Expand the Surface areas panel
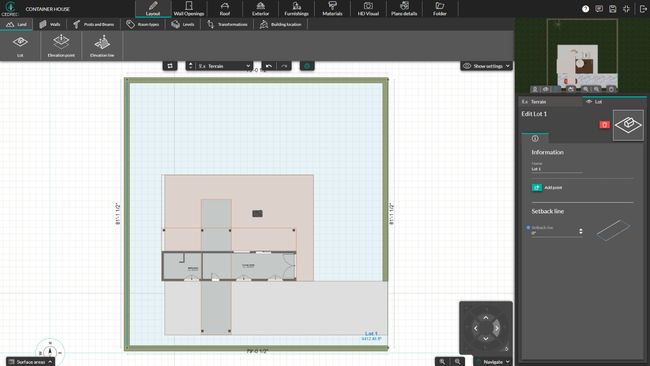This screenshot has width=650, height=366. click(x=30, y=362)
